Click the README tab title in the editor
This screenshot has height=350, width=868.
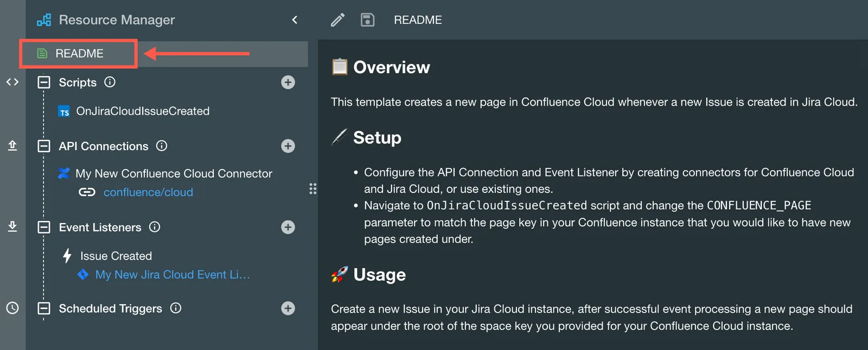(x=418, y=20)
